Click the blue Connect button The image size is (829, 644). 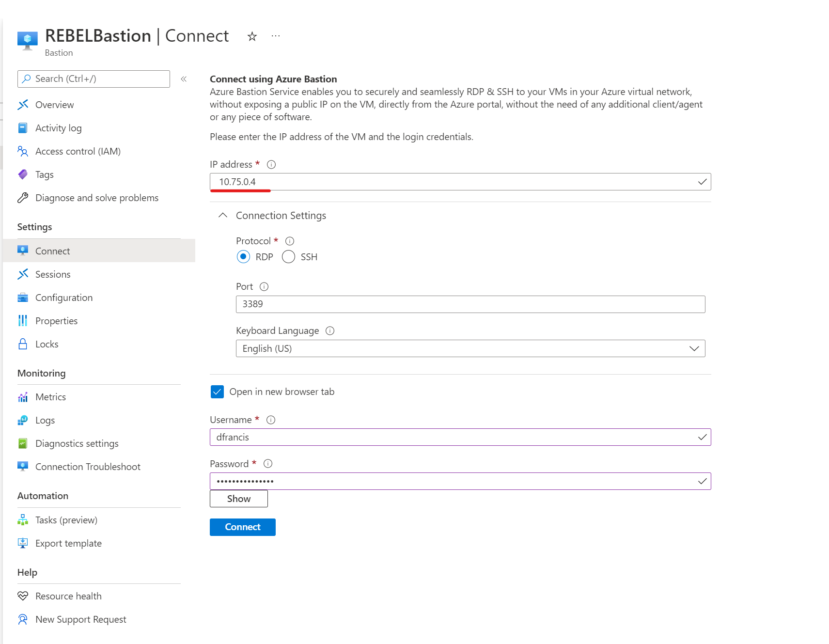(243, 527)
